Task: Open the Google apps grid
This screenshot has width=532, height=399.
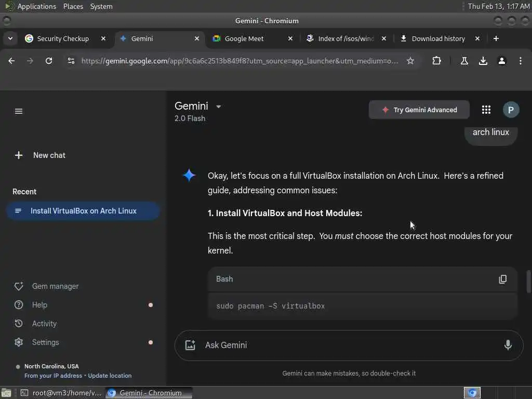Action: (x=486, y=110)
